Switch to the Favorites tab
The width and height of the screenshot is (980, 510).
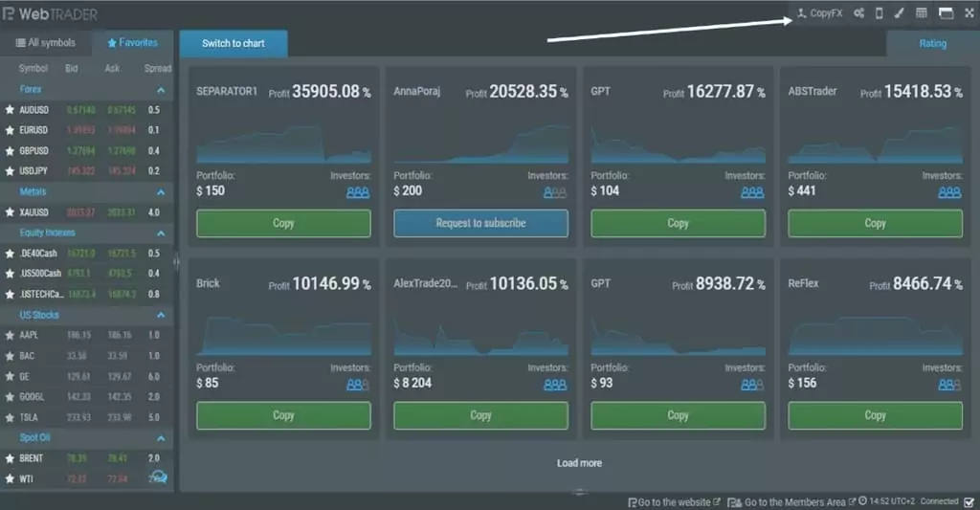tap(132, 42)
